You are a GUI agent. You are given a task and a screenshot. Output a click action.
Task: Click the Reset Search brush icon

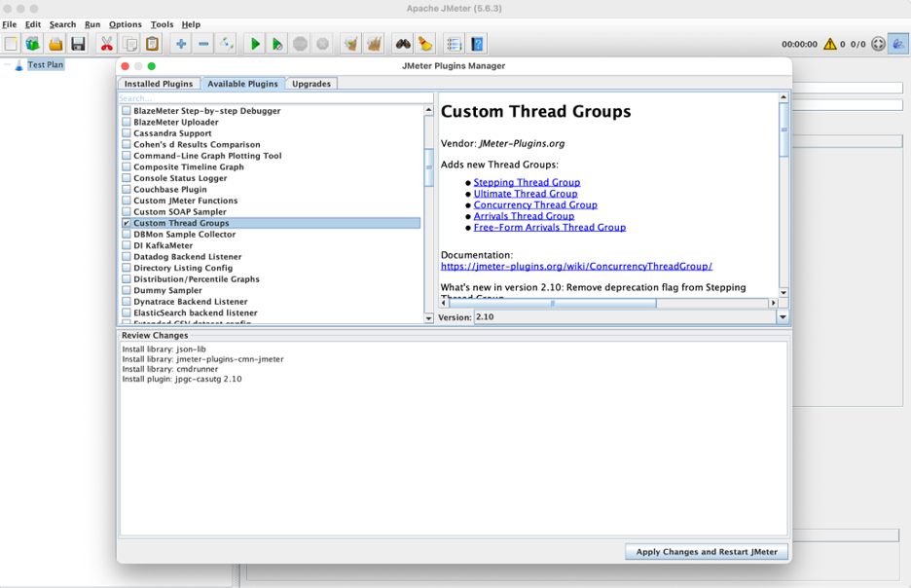click(x=425, y=44)
